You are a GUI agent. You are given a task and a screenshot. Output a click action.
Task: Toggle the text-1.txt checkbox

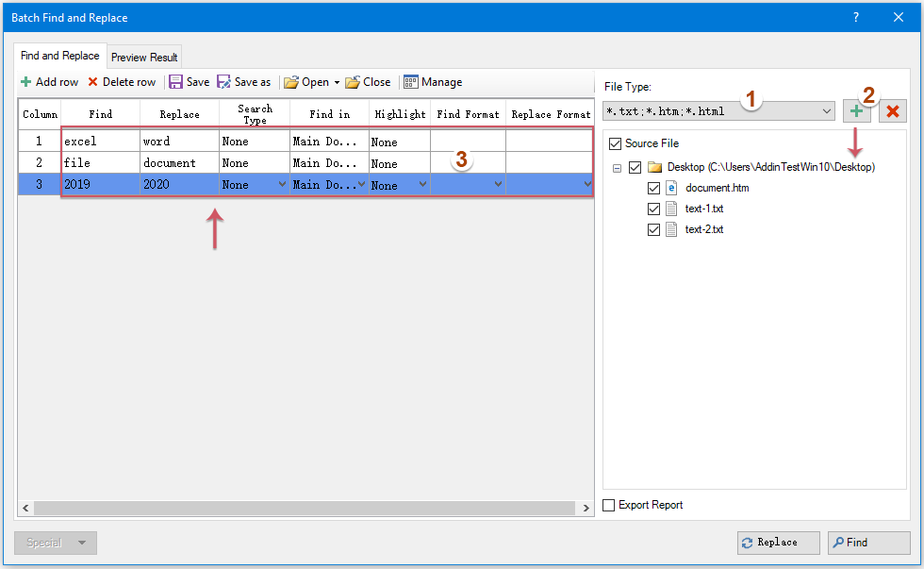coord(654,209)
